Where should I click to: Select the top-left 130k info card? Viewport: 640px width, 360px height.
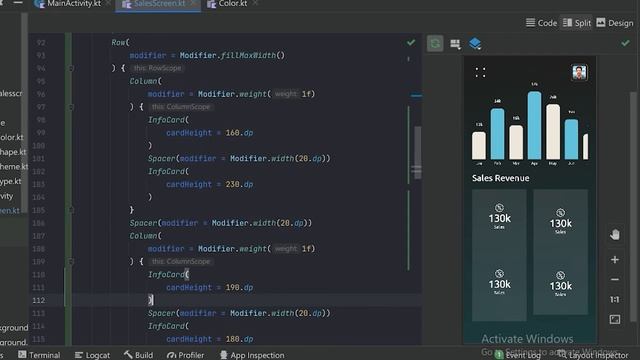[x=499, y=217]
